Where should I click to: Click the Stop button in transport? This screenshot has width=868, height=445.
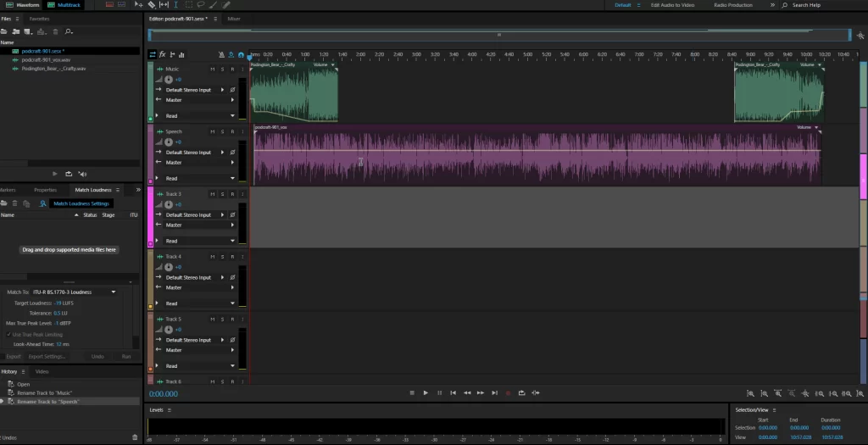tap(412, 393)
